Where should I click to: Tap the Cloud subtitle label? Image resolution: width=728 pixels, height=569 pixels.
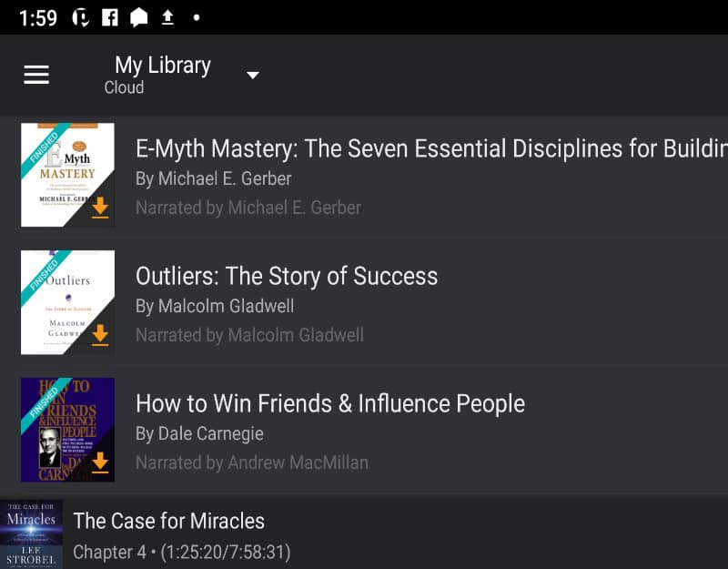click(x=124, y=87)
